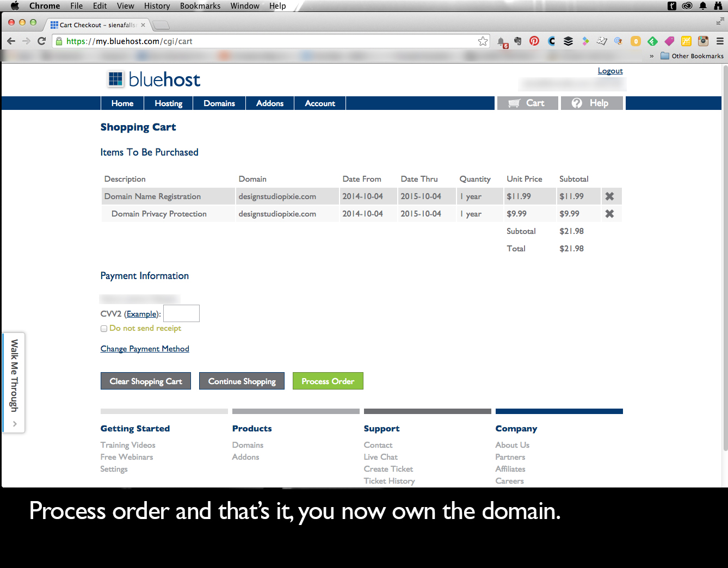Viewport: 728px width, 568px height.
Task: Remove the Domain Privacy Protection item
Action: [x=609, y=214]
